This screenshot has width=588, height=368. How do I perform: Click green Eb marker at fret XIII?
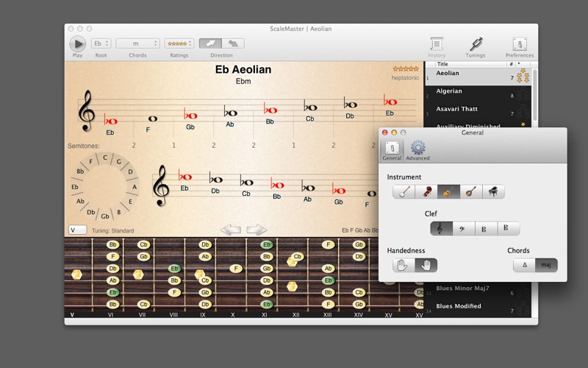coord(328,280)
